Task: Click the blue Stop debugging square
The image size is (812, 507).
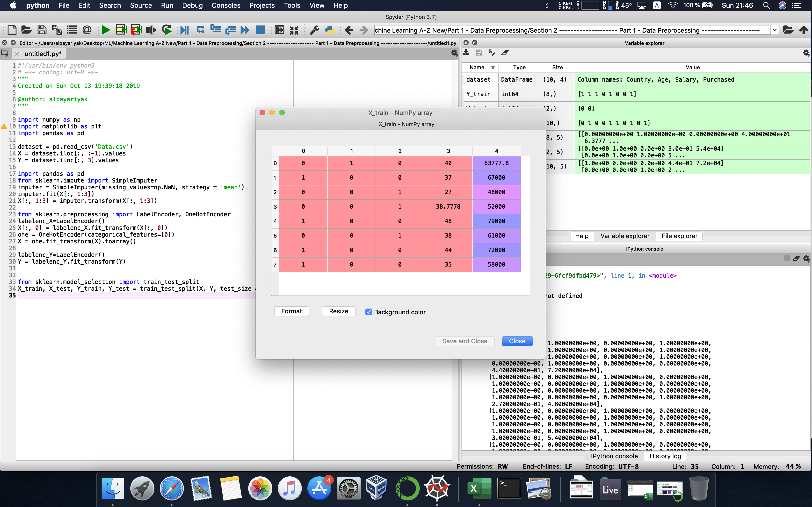Action: (x=260, y=30)
